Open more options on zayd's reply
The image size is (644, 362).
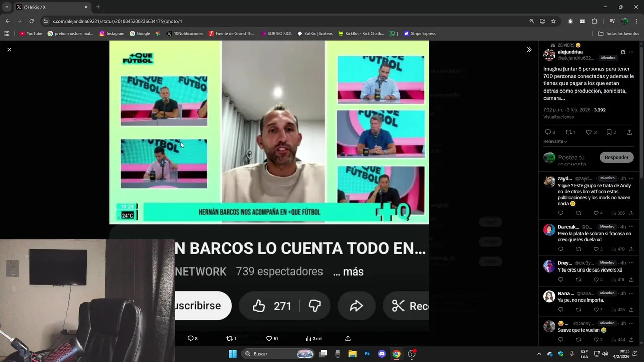[x=631, y=178]
